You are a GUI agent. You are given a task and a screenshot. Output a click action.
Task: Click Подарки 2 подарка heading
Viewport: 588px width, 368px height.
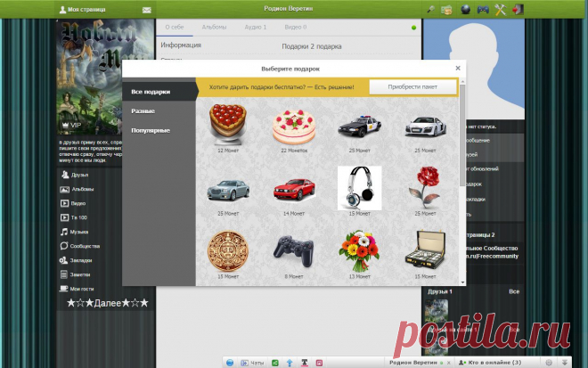(x=311, y=46)
